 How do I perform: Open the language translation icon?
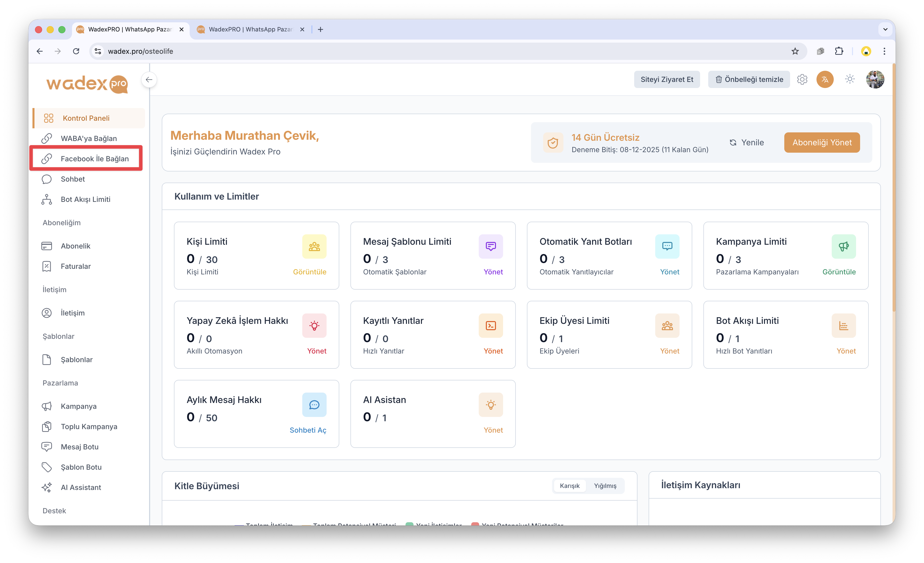[825, 80]
